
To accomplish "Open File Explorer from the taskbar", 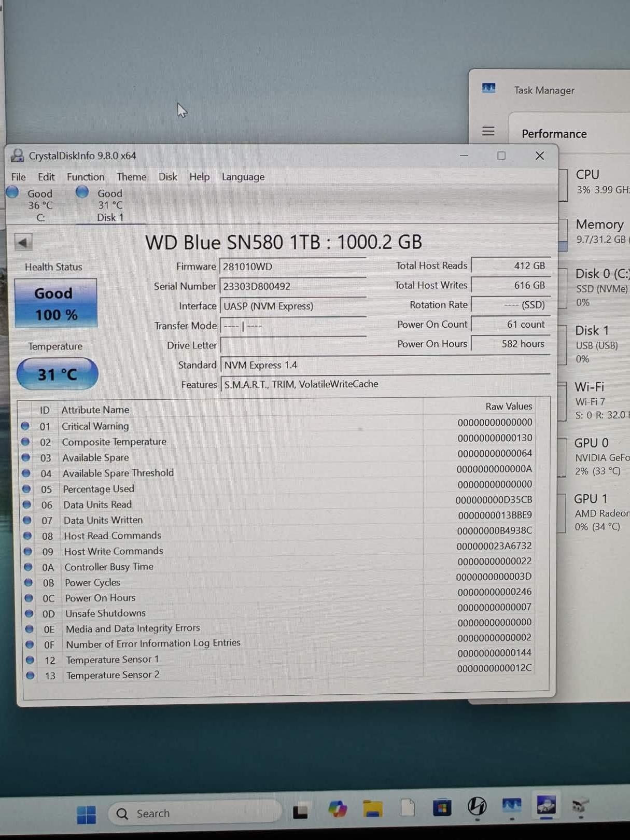I will 372,808.
